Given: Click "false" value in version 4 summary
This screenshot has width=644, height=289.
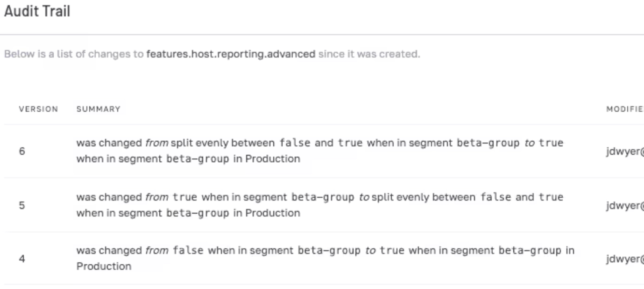Looking at the screenshot, I should coord(188,250).
